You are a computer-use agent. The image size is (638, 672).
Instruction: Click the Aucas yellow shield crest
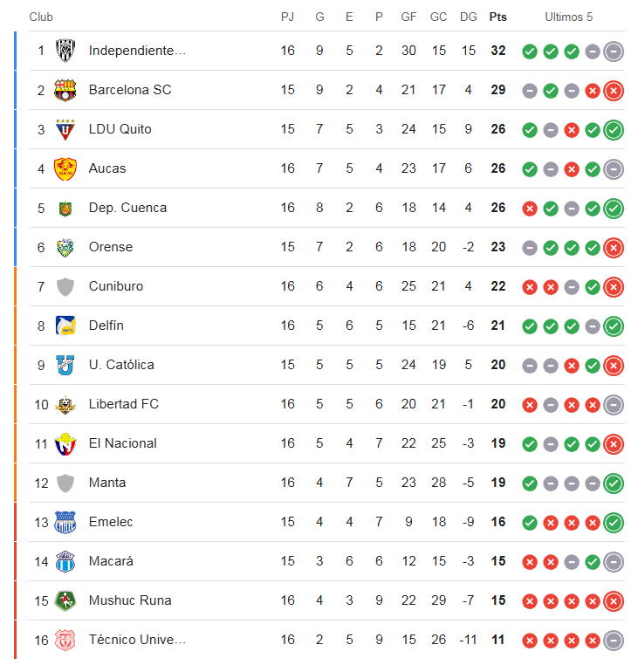[x=65, y=168]
